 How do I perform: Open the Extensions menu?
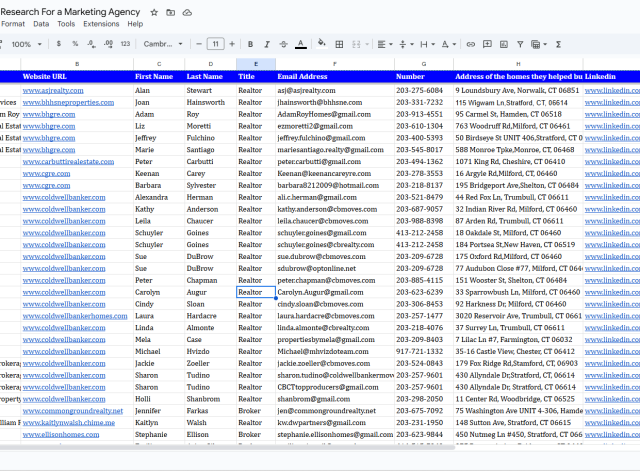(x=101, y=24)
